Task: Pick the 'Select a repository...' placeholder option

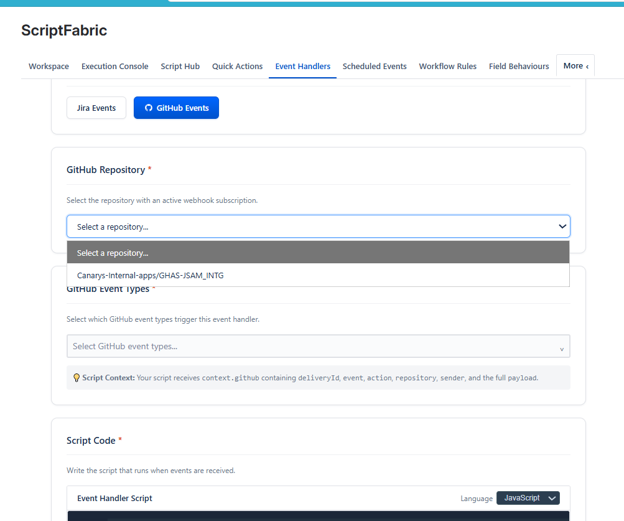Action: pos(318,253)
